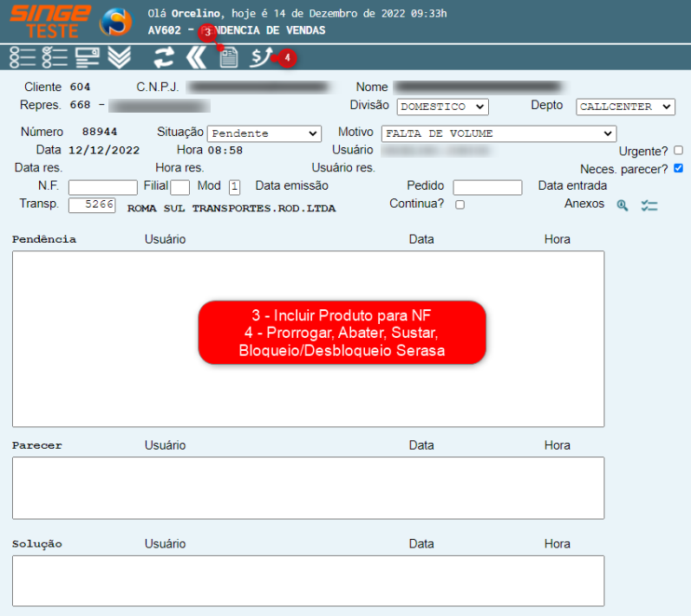The width and height of the screenshot is (691, 616).
Task: Expand the Motivo dropdown FALTA DE VOLUME
Action: pyautogui.click(x=499, y=133)
